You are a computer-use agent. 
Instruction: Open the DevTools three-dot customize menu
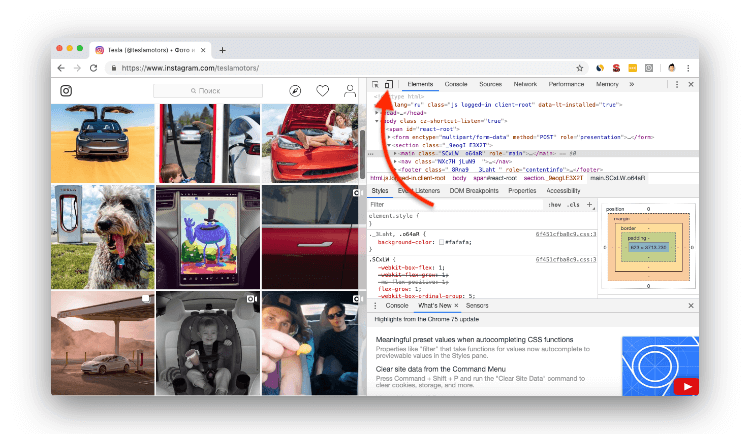(x=676, y=84)
